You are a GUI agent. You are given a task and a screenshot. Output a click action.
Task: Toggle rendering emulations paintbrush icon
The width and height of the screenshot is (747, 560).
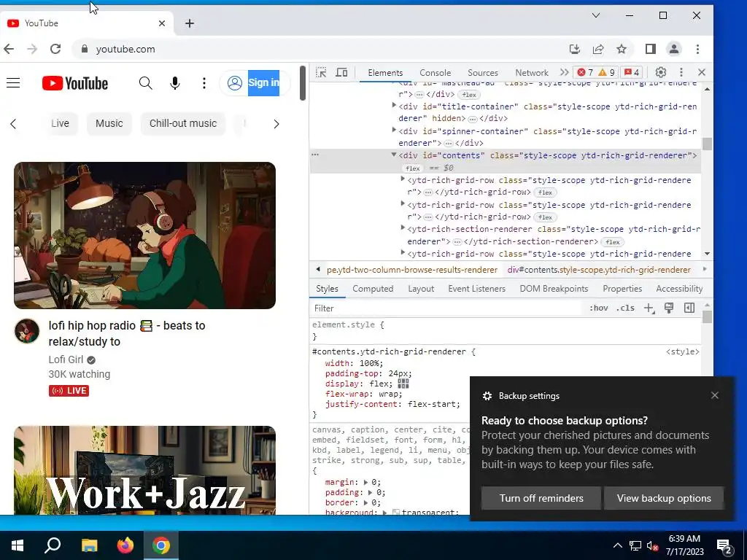[x=669, y=308]
